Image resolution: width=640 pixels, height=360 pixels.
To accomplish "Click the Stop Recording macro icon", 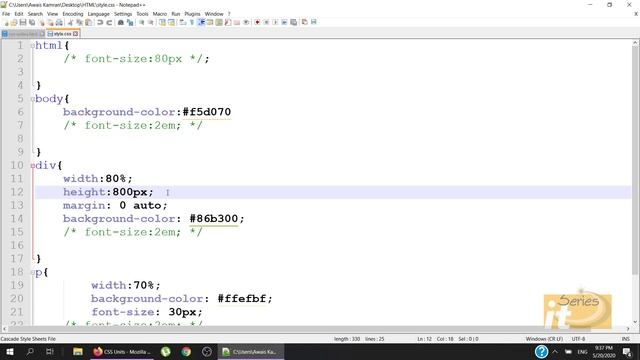I will [266, 22].
